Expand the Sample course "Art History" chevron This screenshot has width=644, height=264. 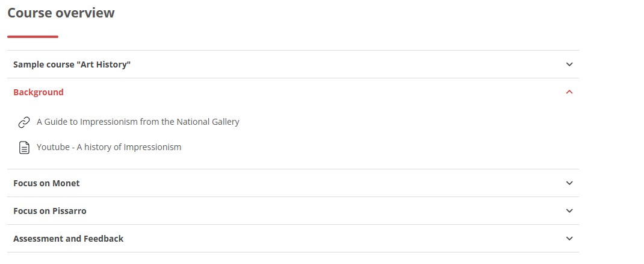coord(569,64)
